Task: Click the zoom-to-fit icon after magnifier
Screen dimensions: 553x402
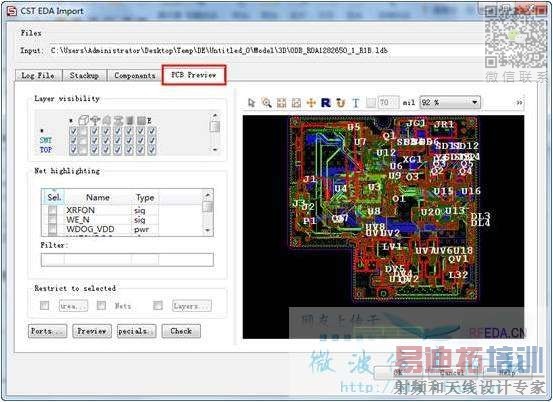Action: 281,103
